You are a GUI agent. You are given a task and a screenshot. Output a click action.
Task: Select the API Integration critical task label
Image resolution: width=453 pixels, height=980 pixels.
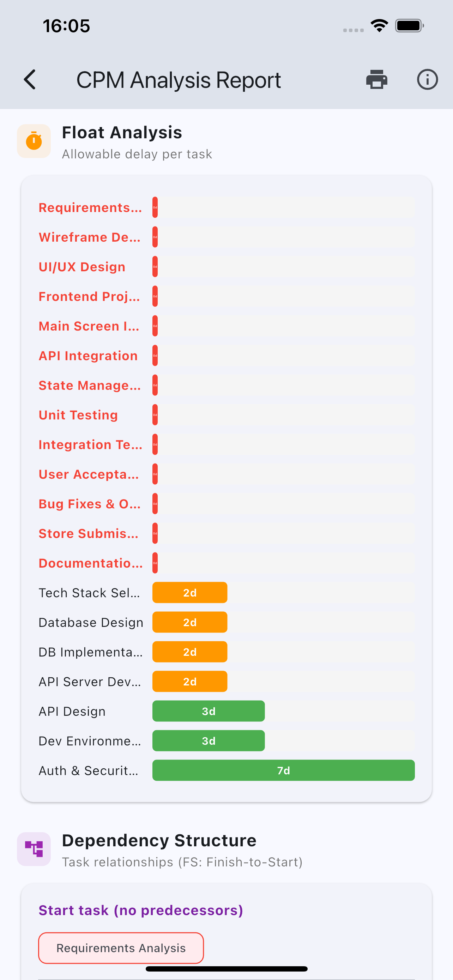[88, 356]
